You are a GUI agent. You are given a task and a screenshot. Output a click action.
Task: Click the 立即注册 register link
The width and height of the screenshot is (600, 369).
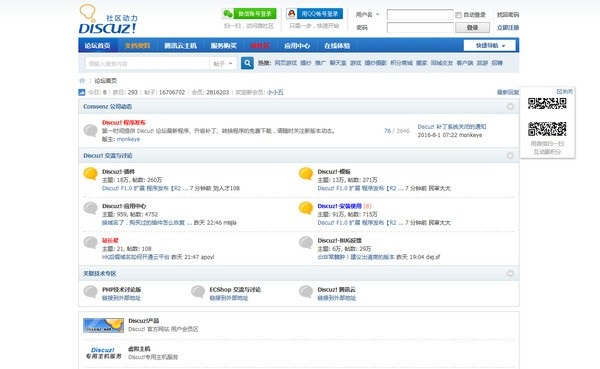[508, 28]
